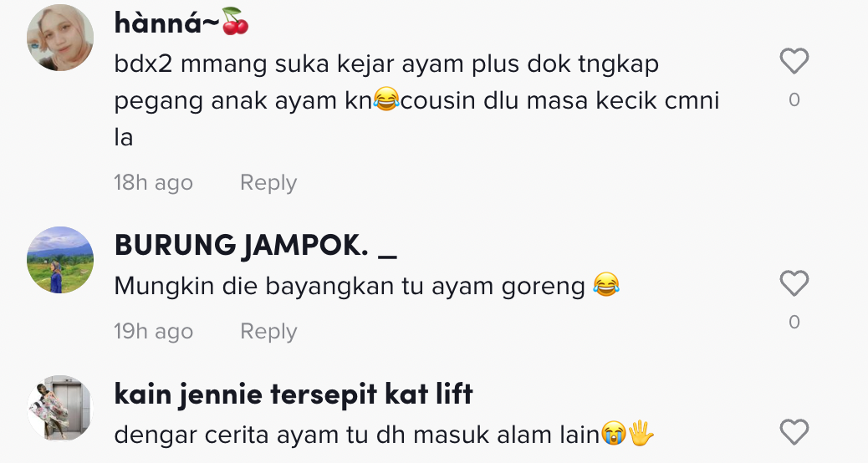
Task: Click the cherry emoji next to hànná's name
Action: pos(235,22)
